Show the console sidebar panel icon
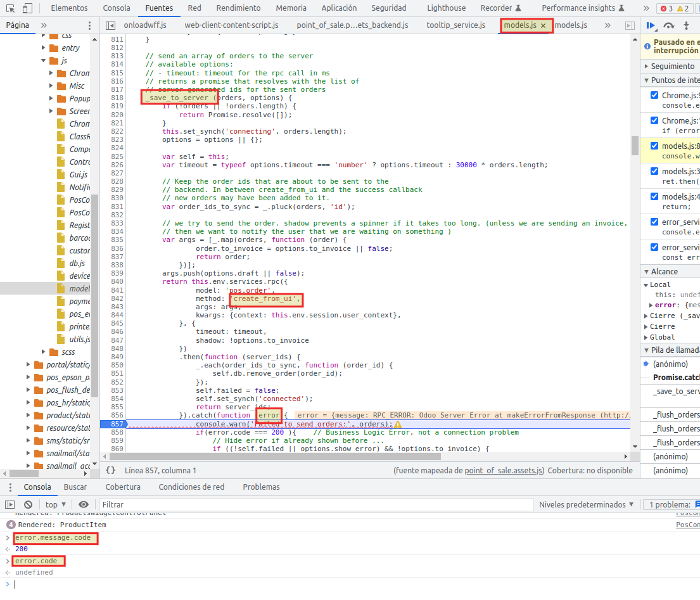The image size is (700, 600). tap(9, 504)
